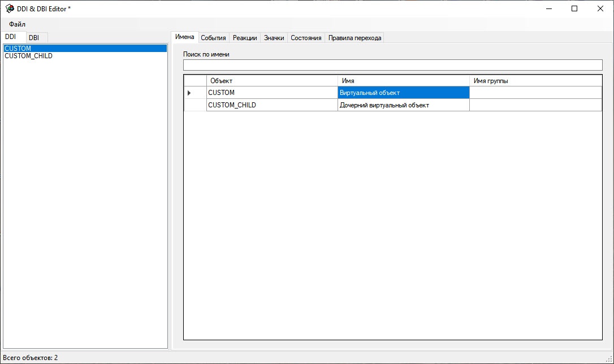Click the Поиск по имени search field

click(x=392, y=65)
